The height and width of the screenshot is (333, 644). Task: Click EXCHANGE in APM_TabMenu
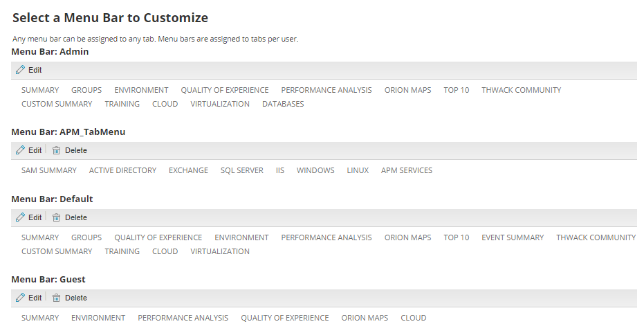188,170
